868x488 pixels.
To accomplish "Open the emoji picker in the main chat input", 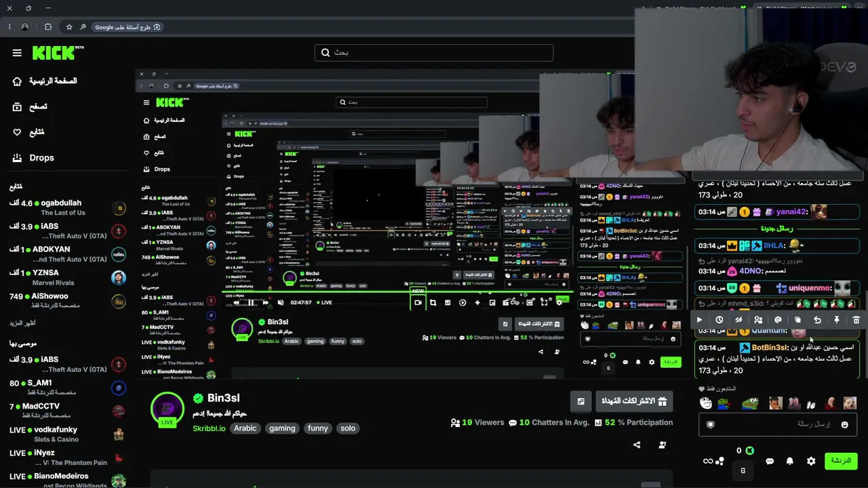I will tap(844, 425).
